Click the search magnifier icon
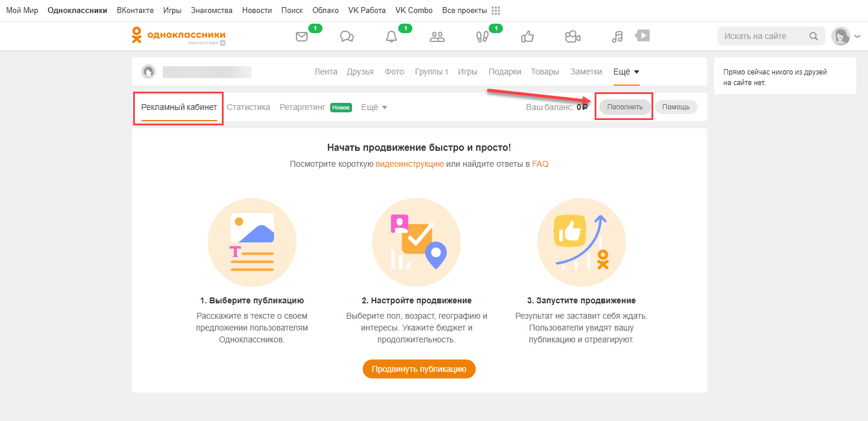 coord(814,36)
